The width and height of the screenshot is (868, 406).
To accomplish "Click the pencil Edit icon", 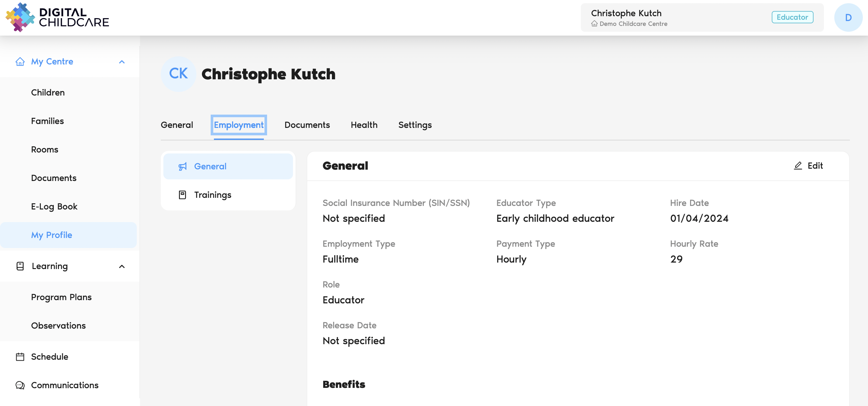I will (x=798, y=166).
